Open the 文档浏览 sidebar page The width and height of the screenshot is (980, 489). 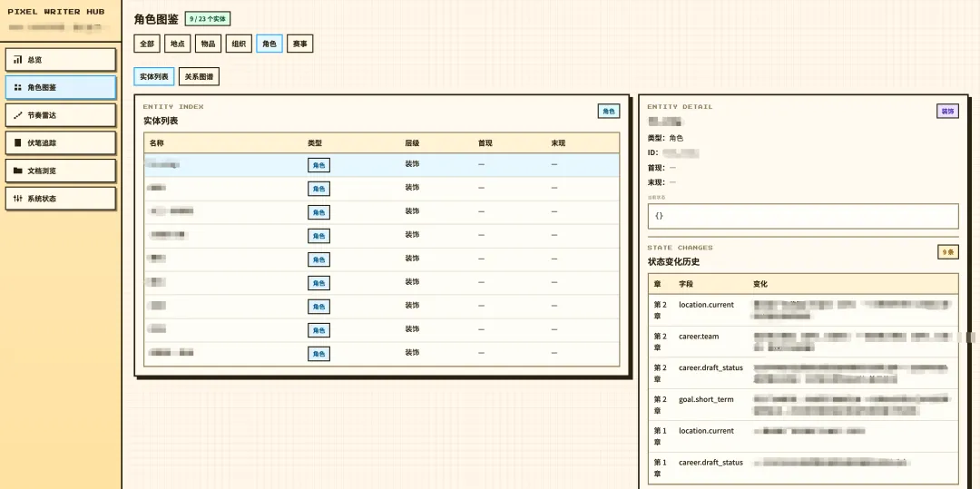[61, 171]
